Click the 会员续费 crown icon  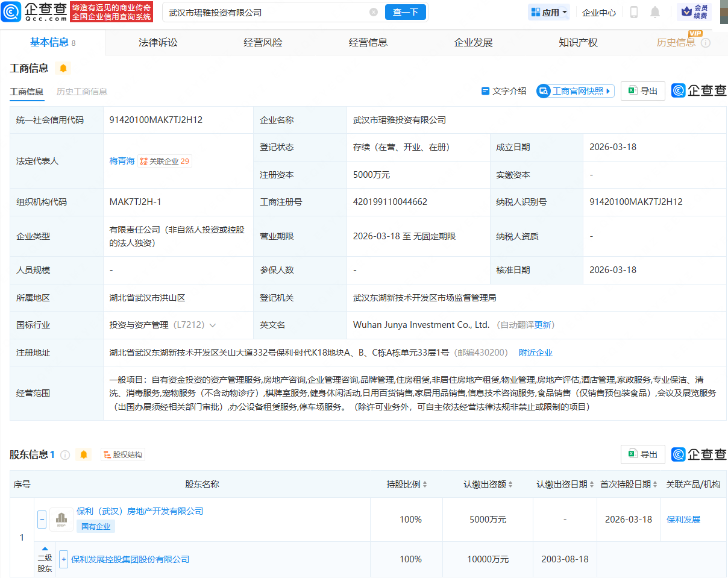click(x=685, y=11)
